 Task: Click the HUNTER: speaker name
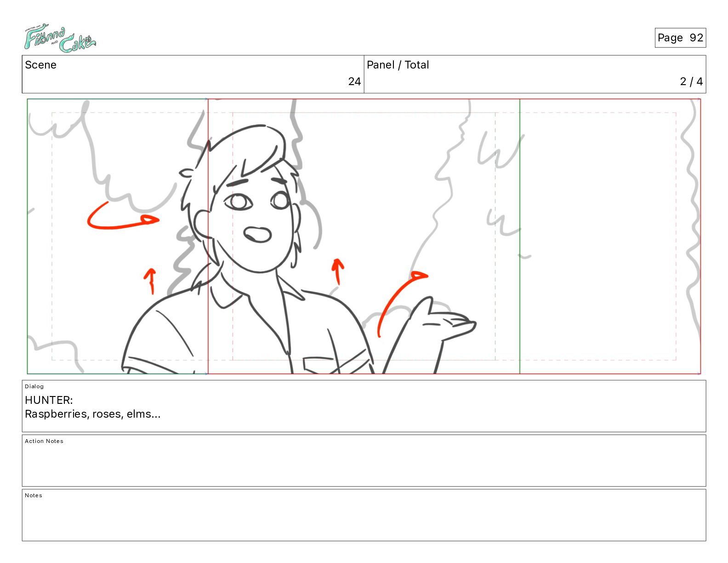click(x=49, y=400)
